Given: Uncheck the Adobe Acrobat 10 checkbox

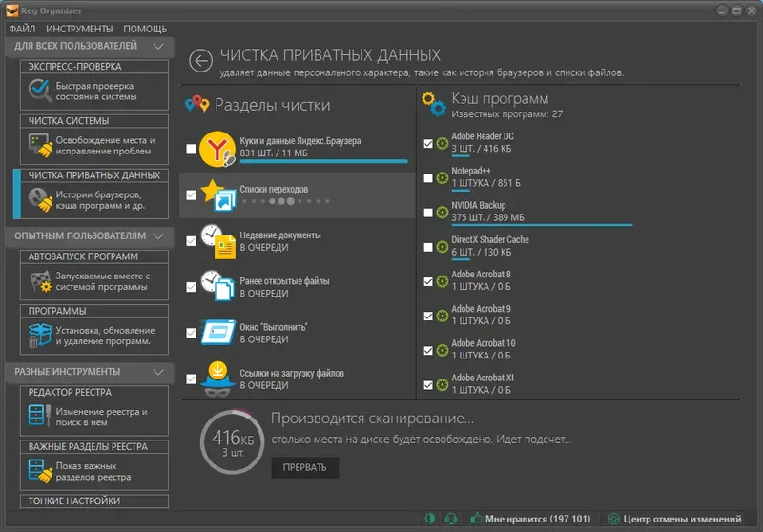Looking at the screenshot, I should tap(428, 351).
